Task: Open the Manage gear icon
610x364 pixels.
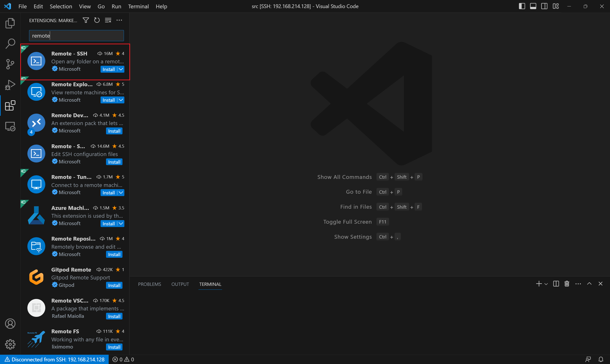Action: coord(10,344)
